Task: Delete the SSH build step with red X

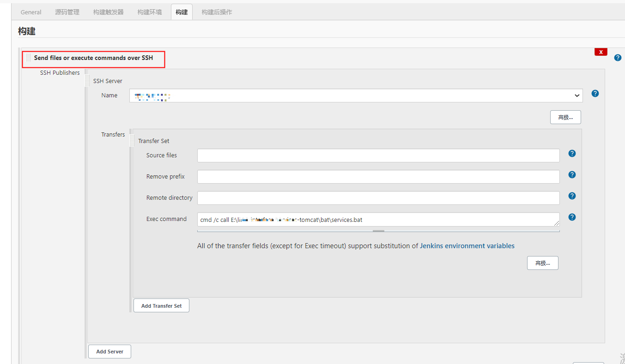Action: point(601,52)
